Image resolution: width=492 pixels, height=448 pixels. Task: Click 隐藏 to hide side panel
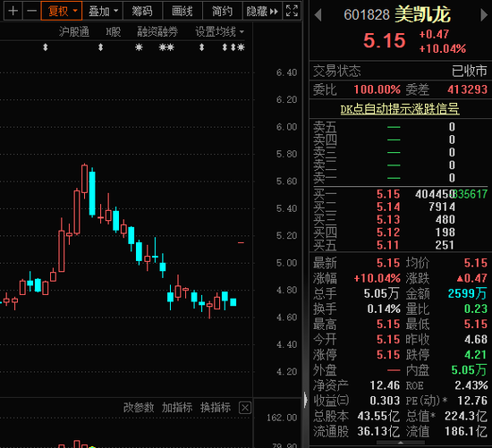(262, 12)
